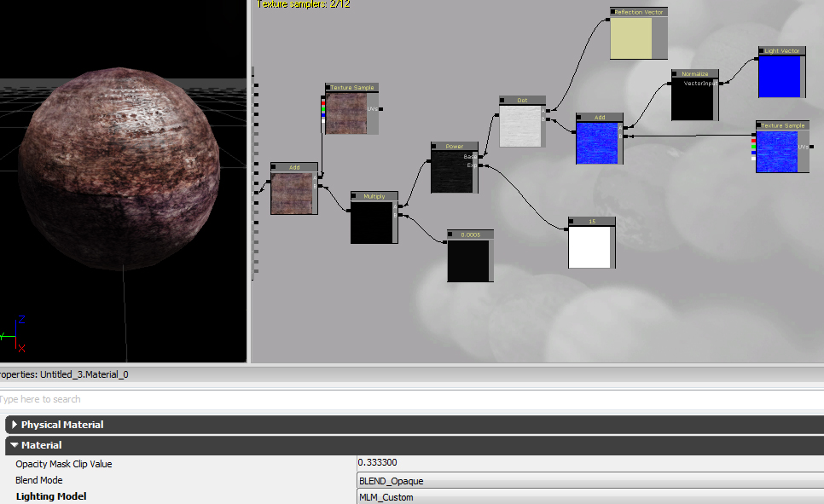Click the output connector of the brown Add node

tap(269, 182)
